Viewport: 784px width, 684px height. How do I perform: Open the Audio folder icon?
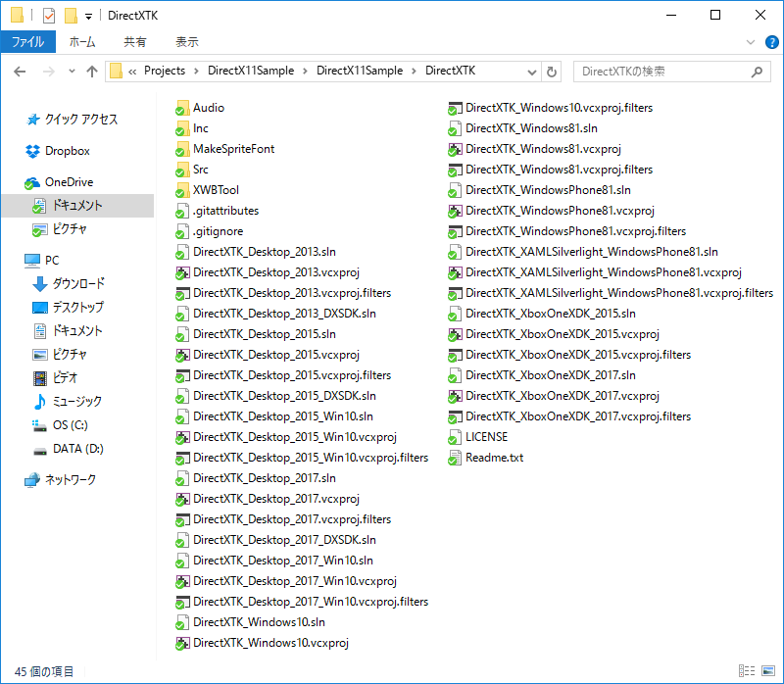[x=182, y=108]
